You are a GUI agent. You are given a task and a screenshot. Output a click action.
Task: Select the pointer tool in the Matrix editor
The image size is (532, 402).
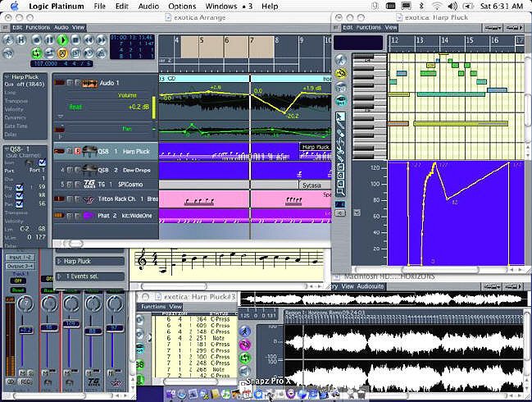click(x=340, y=117)
